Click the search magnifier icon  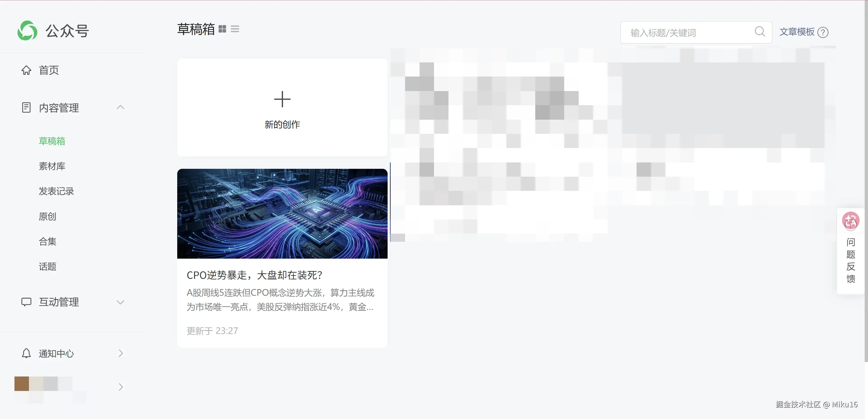click(760, 32)
